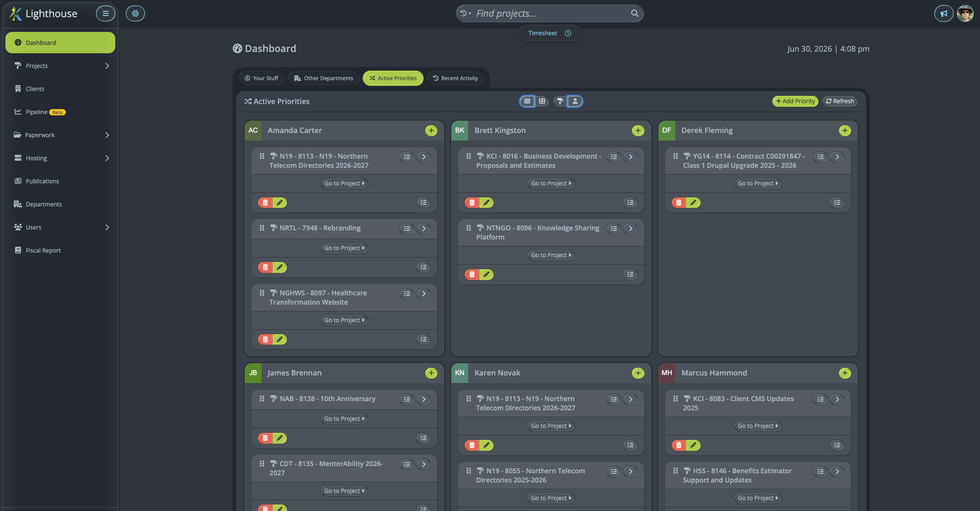Expand the NGHWS 8097 Healthcare chevron
Screen dimensions: 980x511
click(423, 294)
